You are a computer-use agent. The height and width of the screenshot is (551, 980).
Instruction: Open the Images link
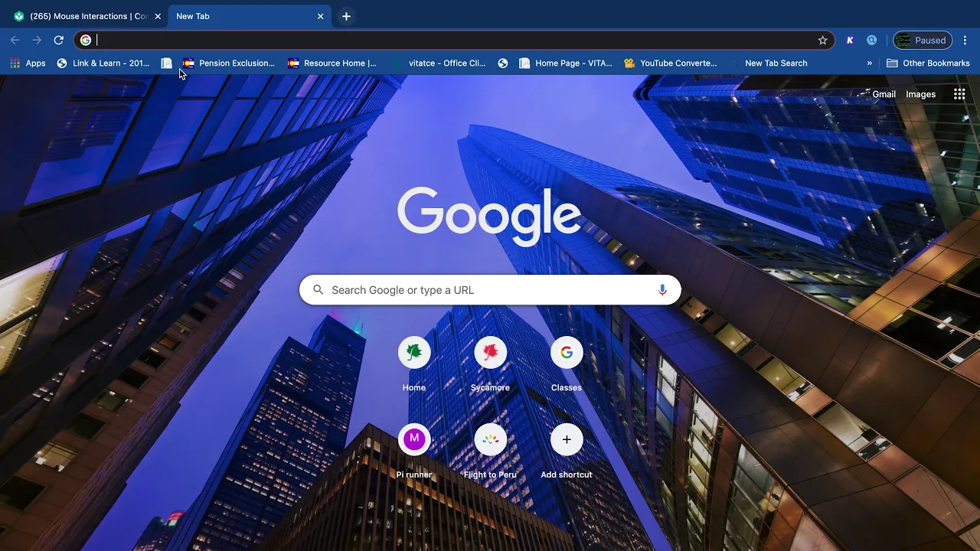pyautogui.click(x=920, y=94)
